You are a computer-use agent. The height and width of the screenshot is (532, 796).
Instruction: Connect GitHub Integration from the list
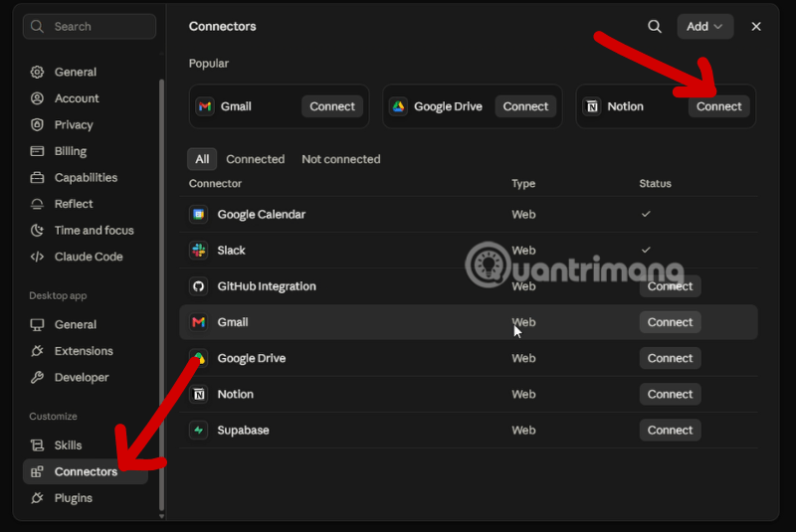click(x=670, y=286)
